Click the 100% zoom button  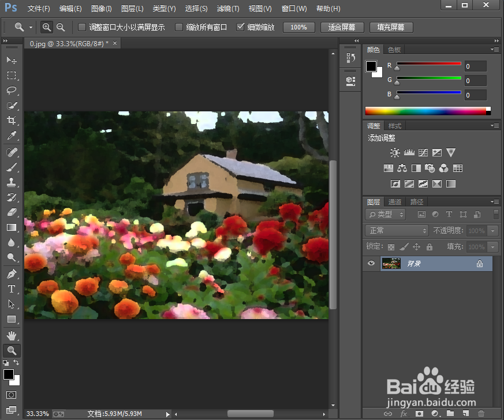pyautogui.click(x=298, y=27)
